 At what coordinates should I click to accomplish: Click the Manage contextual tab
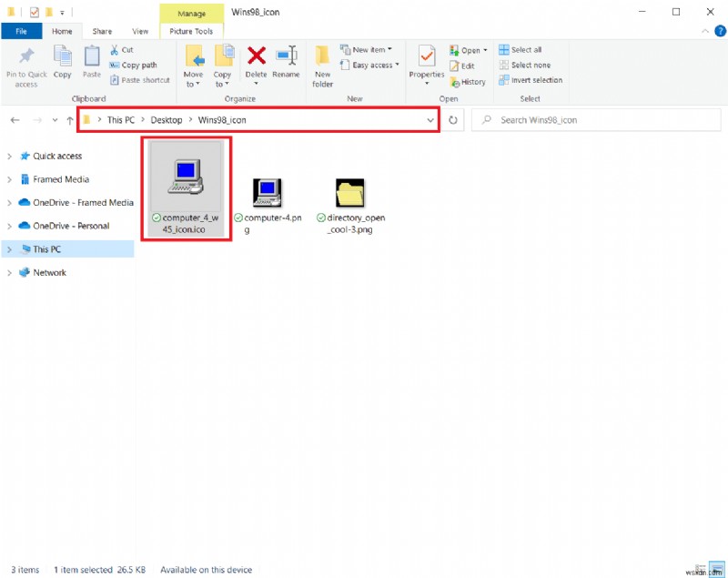[191, 14]
